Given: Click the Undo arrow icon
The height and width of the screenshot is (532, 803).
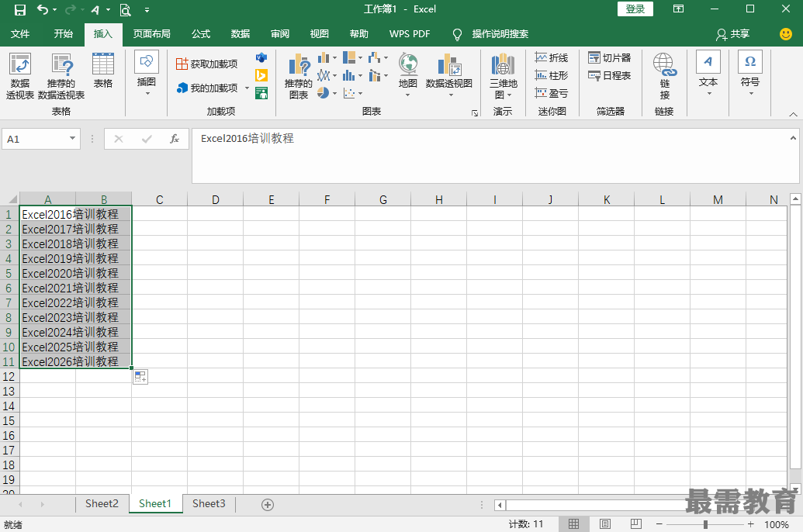Looking at the screenshot, I should [x=43, y=9].
